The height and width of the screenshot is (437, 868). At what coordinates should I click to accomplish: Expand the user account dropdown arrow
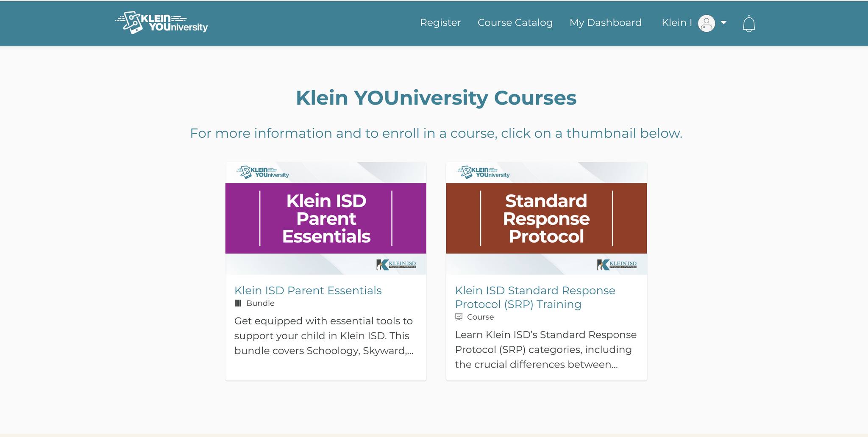coord(723,23)
